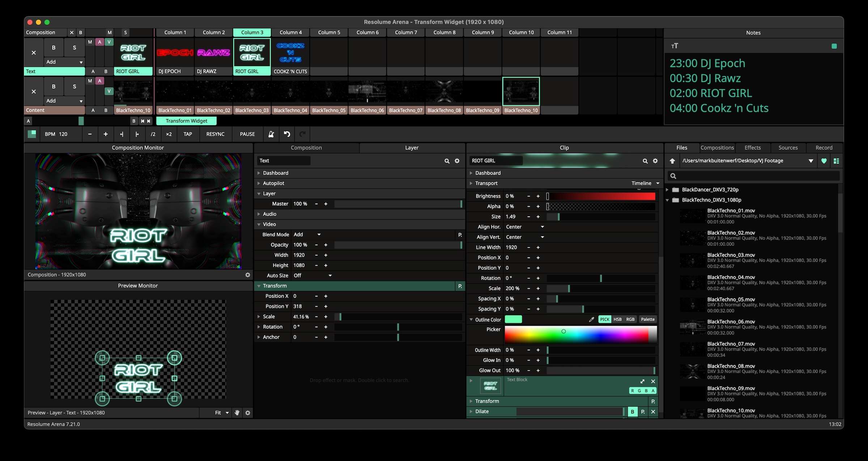Open the Blend Mode dropdown showing Add

point(307,234)
